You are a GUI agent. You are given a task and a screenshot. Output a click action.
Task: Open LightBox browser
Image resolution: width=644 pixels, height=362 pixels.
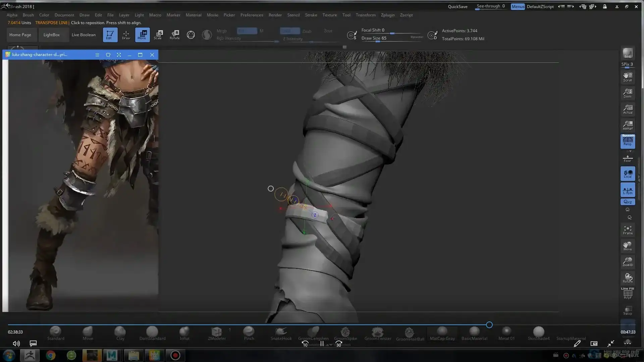pyautogui.click(x=51, y=35)
